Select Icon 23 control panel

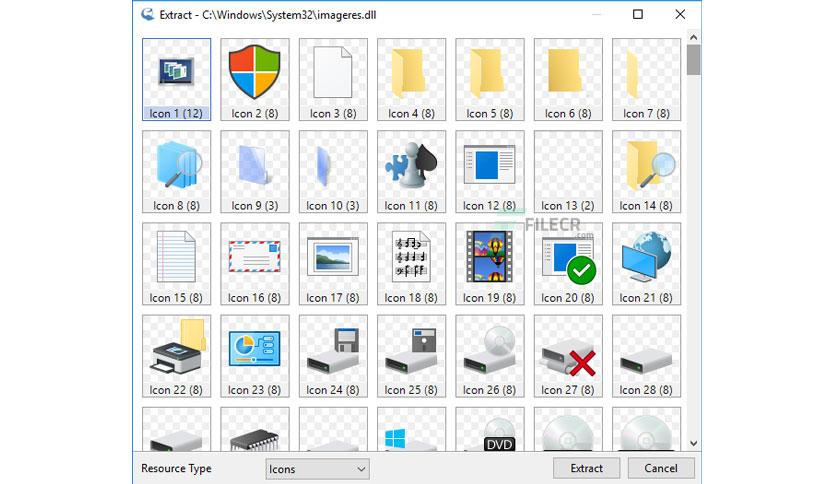(255, 356)
